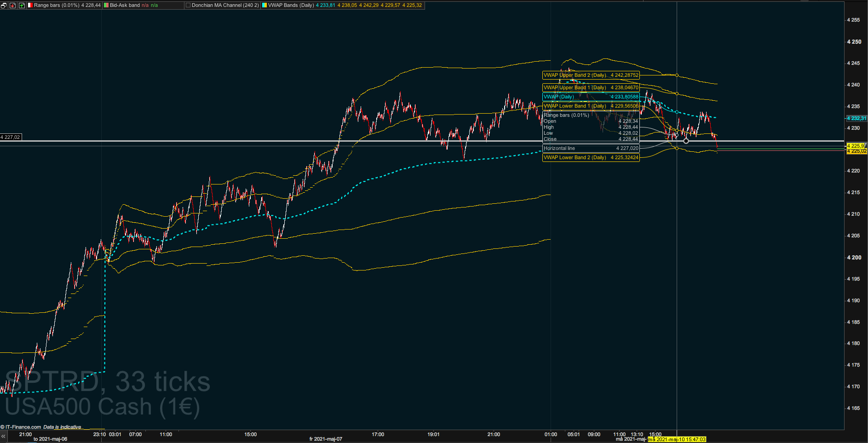Click the VWAP Lower Band 2 (Daily) tooltip
This screenshot has height=443, width=868.
click(591, 157)
